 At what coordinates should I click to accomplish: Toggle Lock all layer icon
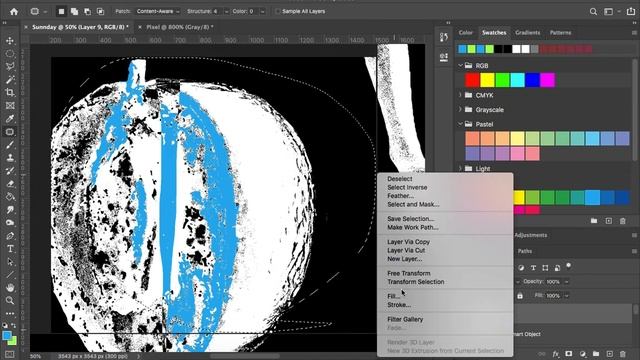tap(520, 296)
